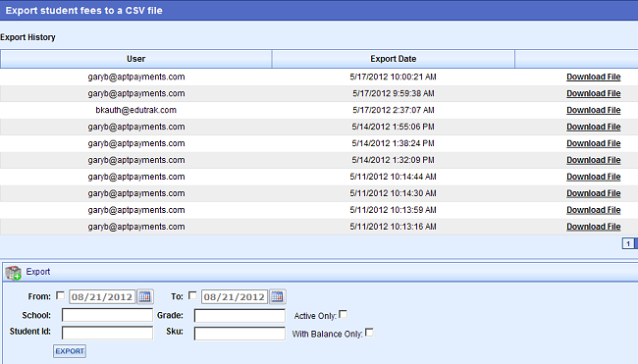
Task: Select the 5/17/2012 10:00:21 AM date cell
Action: (x=393, y=77)
